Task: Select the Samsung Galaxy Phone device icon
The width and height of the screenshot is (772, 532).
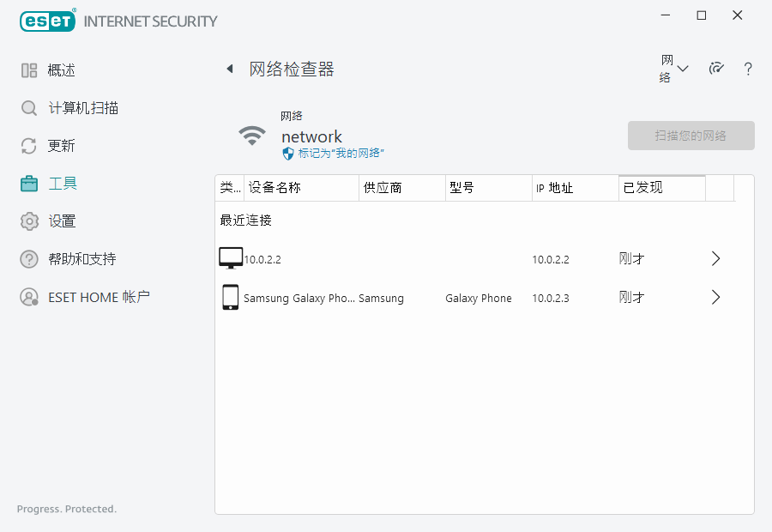Action: coord(230,298)
